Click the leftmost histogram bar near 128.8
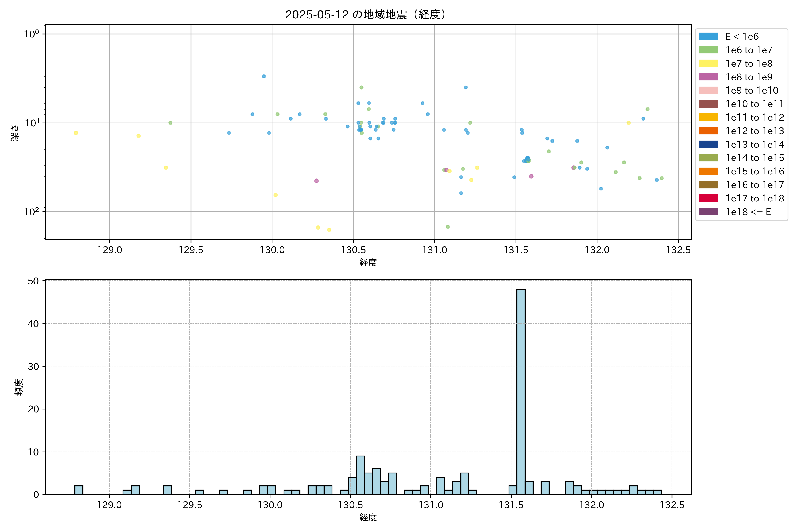798x532 pixels. 79,490
